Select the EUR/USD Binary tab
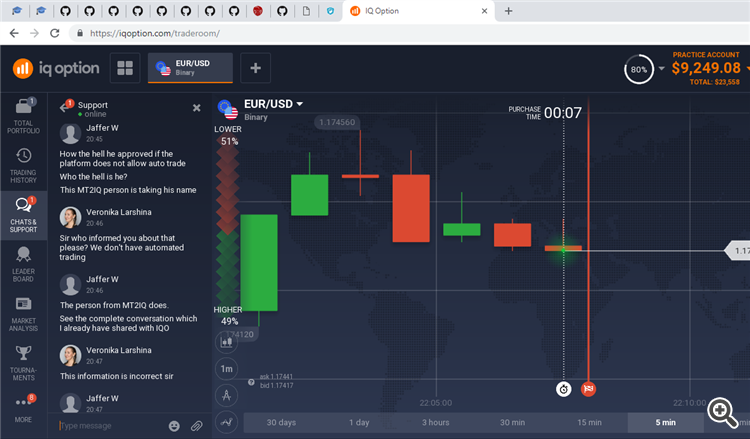This screenshot has width=750, height=439. [x=190, y=68]
